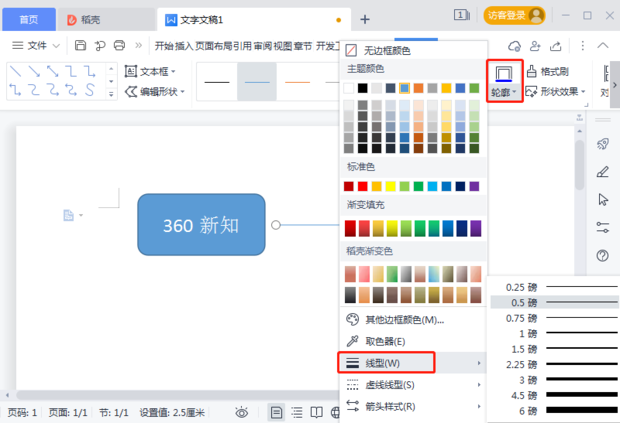Click the connector endpoint circle handle

pos(276,225)
